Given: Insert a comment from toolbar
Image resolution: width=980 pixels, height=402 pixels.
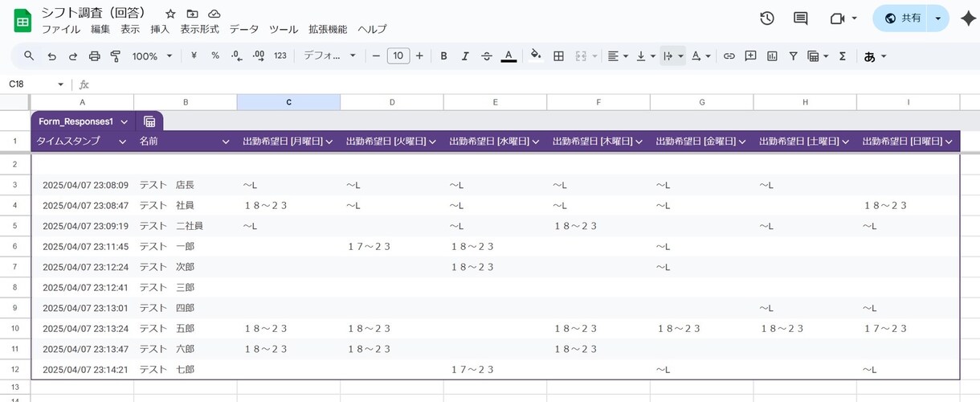Looking at the screenshot, I should [751, 56].
